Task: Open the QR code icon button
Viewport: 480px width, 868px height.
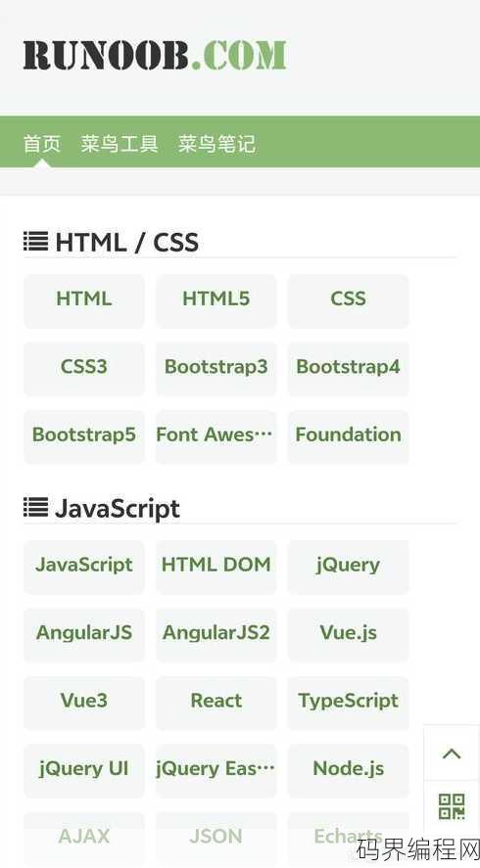Action: (452, 806)
